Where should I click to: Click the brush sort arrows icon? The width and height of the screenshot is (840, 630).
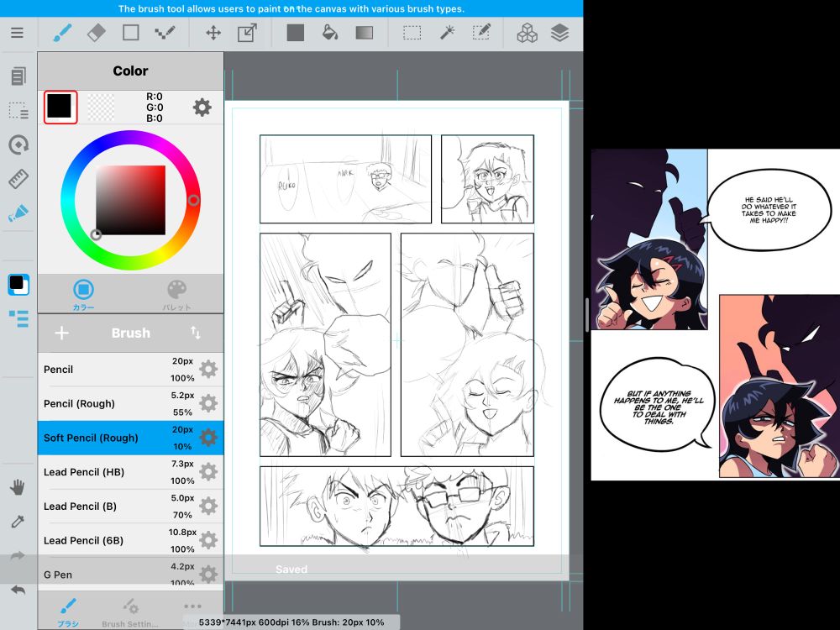click(196, 333)
